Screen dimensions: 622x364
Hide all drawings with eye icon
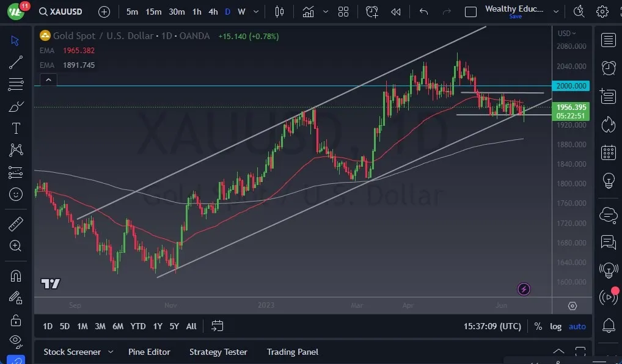(16, 341)
